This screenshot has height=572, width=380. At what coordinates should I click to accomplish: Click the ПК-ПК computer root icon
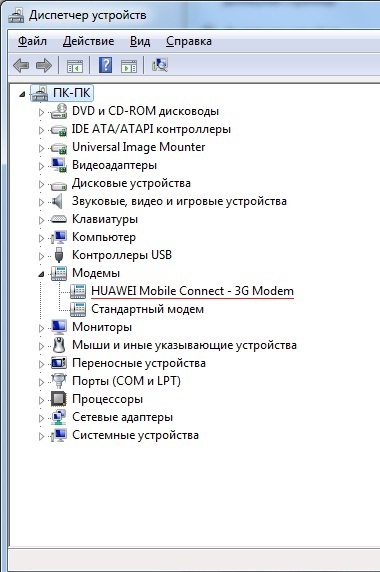click(39, 93)
